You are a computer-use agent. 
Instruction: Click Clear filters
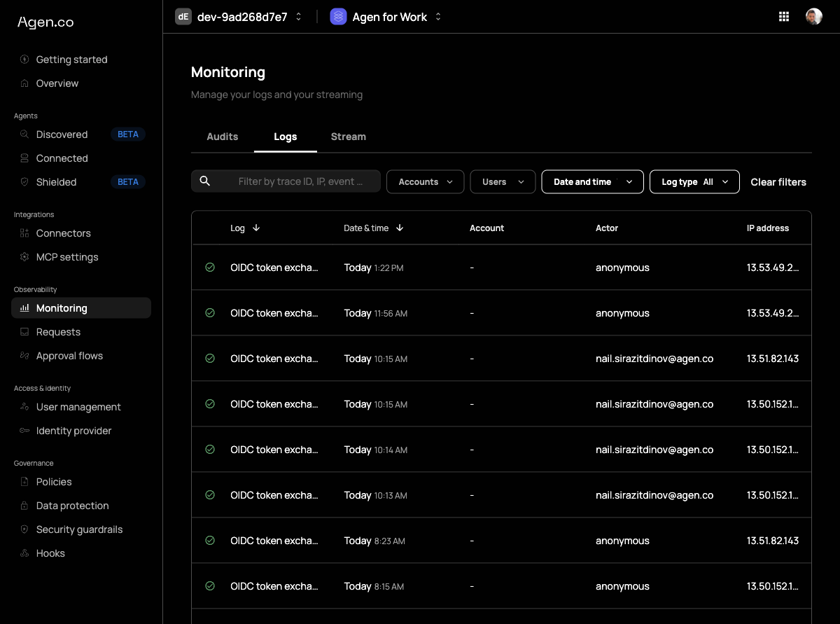tap(778, 182)
